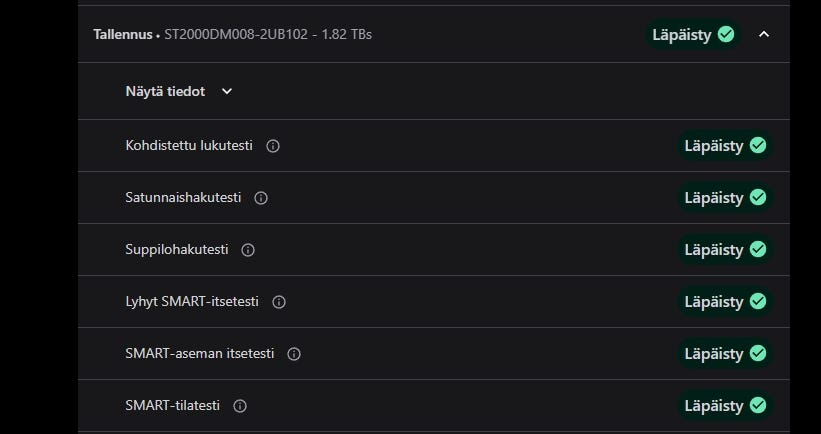
Task: Click info icon beside Satunnaishakutesti
Action: point(261,198)
